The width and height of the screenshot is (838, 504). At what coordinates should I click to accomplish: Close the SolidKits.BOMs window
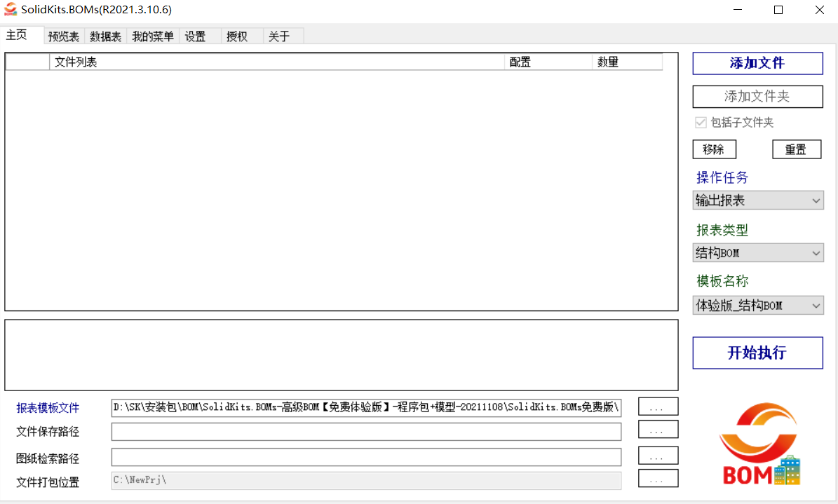[x=819, y=10]
